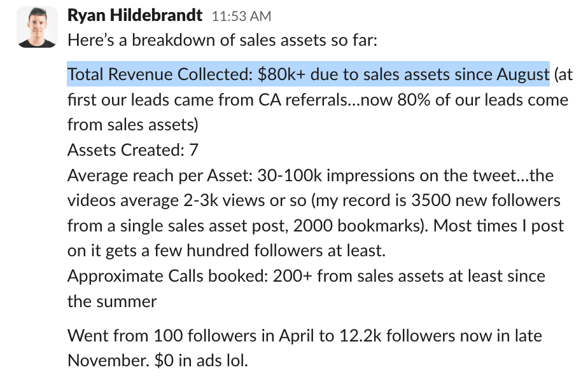Click the word 'November' in the last line
This screenshot has width=588, height=379.
108,361
